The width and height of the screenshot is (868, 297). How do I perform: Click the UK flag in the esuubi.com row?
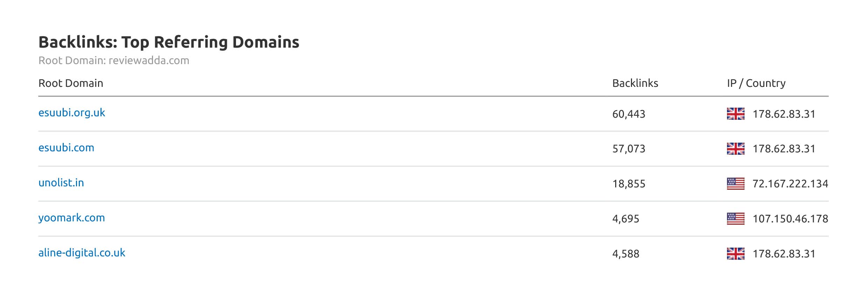coord(735,148)
